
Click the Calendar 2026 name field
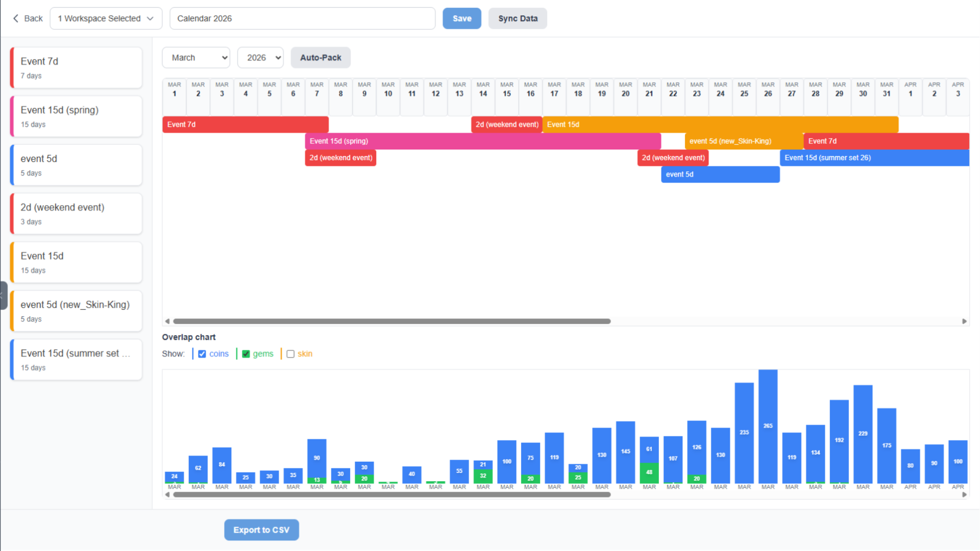click(x=302, y=18)
